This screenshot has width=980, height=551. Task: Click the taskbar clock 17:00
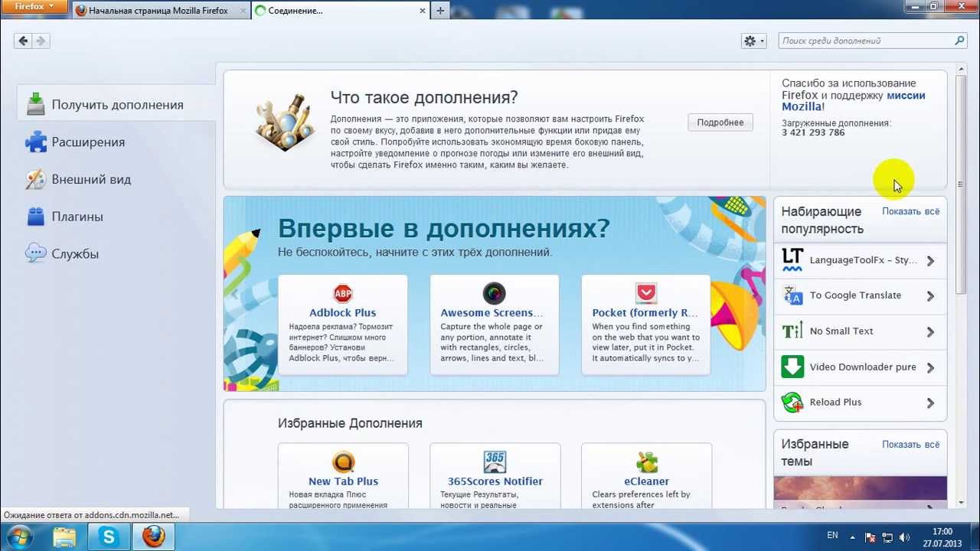click(942, 531)
